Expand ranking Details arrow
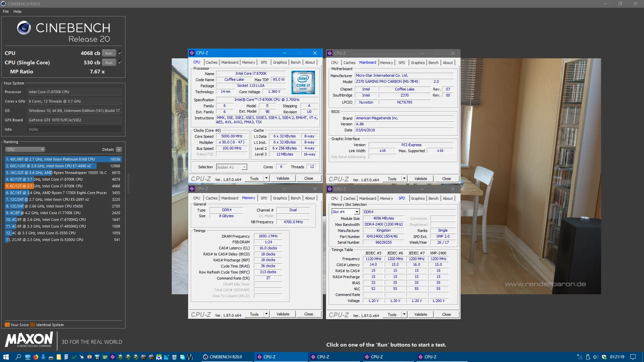Screen dimensions: 644x362 pyautogui.click(x=119, y=149)
